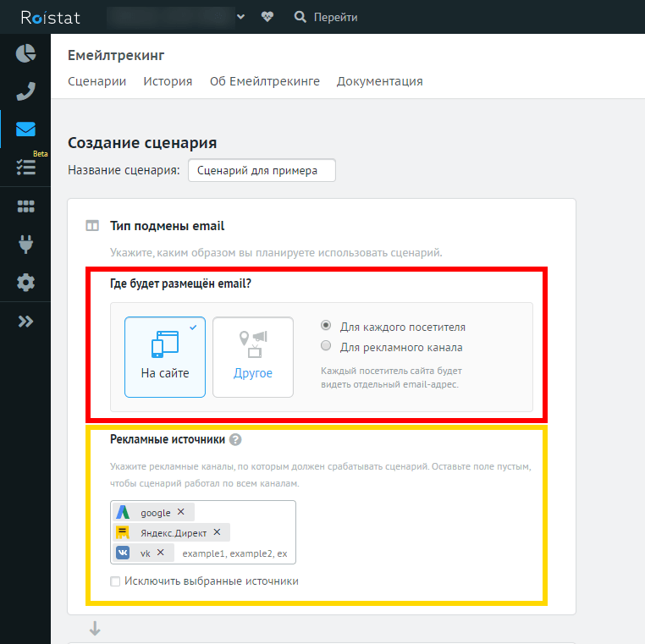The height and width of the screenshot is (644, 645).
Task: Expand the sidebar with the double-chevron icon
Action: coord(25,322)
